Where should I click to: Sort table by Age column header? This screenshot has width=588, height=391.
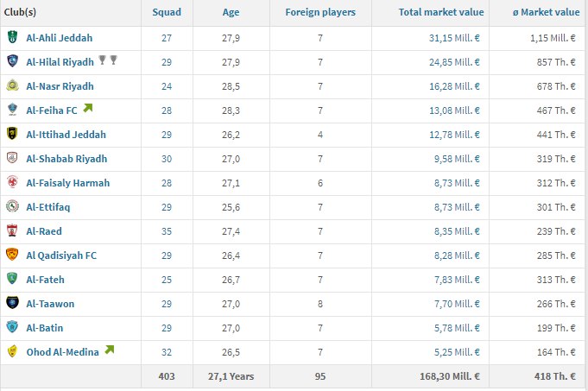[x=231, y=12]
